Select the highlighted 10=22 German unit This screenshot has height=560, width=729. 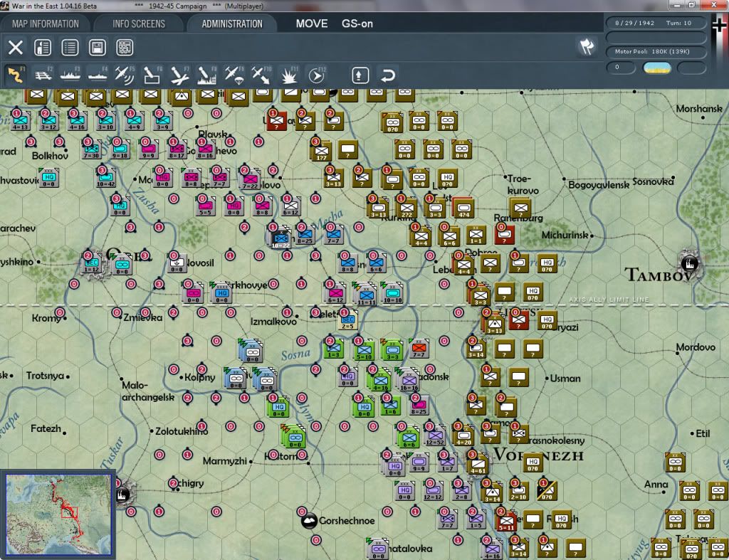(x=280, y=238)
